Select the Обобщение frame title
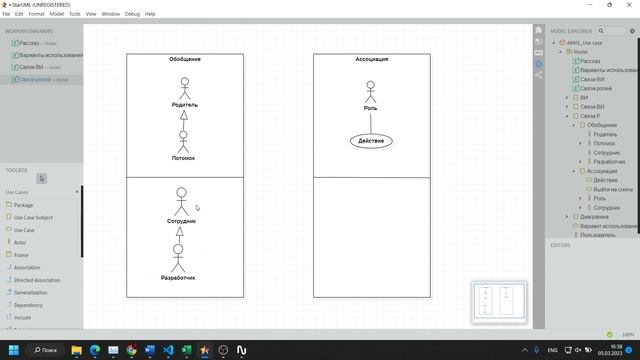The image size is (640, 360). pos(185,59)
